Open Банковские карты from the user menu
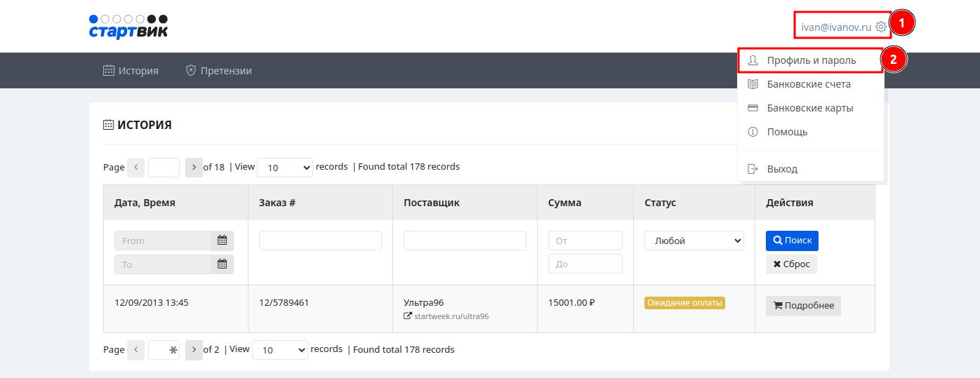Screen dimensions: 980x378 [809, 108]
